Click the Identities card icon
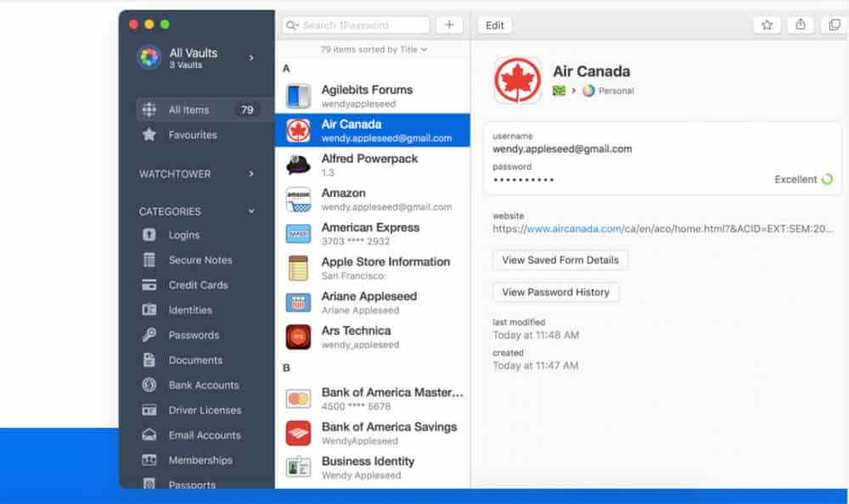The width and height of the screenshot is (849, 504). pos(149,310)
